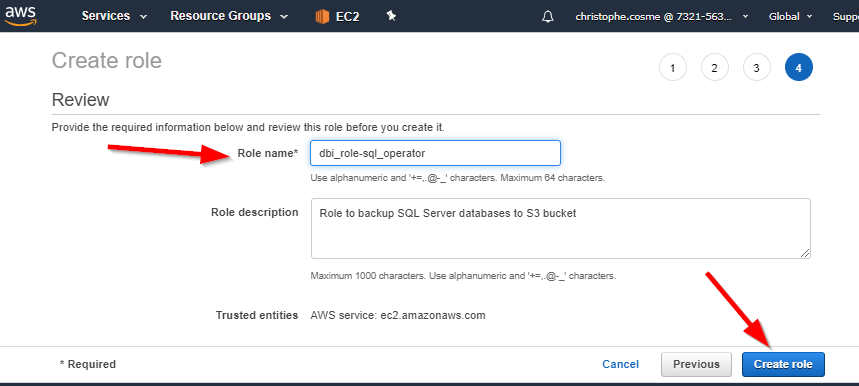Click the pin shortcuts icon
Image resolution: width=859 pixels, height=386 pixels.
[391, 16]
